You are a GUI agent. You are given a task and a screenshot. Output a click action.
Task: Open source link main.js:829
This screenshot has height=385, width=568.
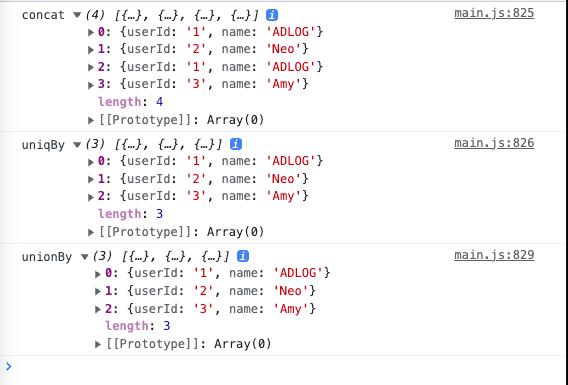494,255
